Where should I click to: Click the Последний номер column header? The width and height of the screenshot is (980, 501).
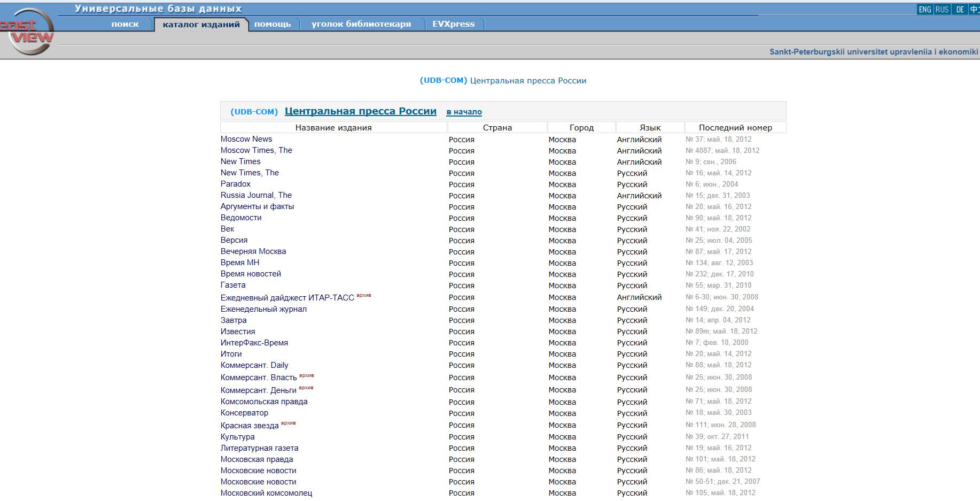pos(736,127)
